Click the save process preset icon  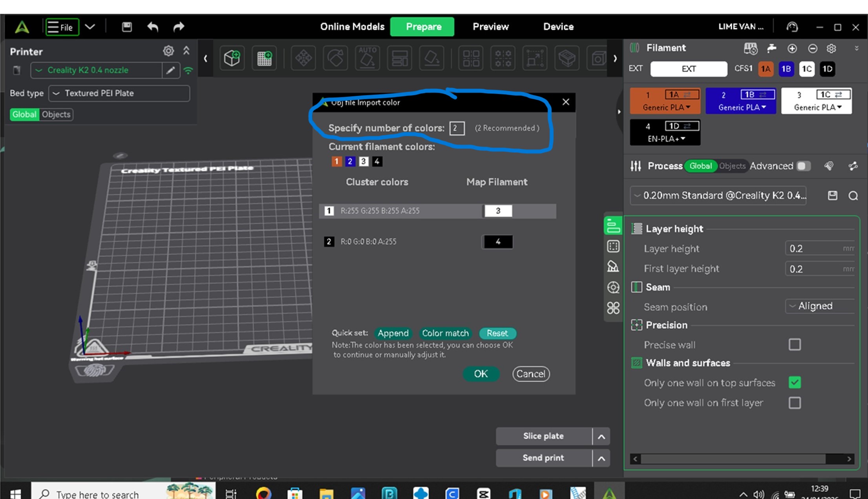(x=832, y=196)
